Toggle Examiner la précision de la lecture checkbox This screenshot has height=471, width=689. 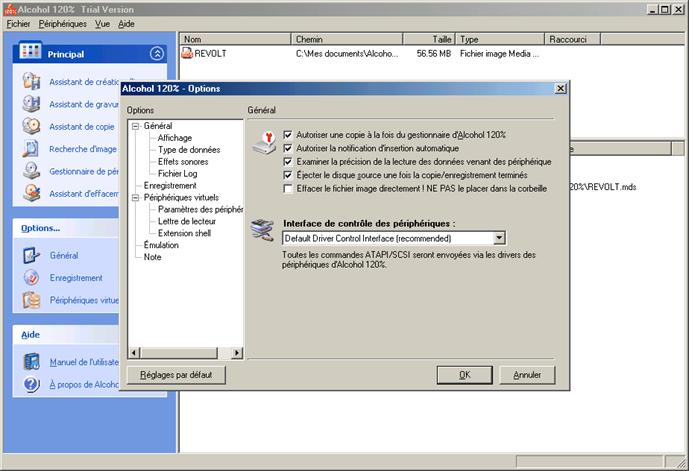click(x=288, y=162)
